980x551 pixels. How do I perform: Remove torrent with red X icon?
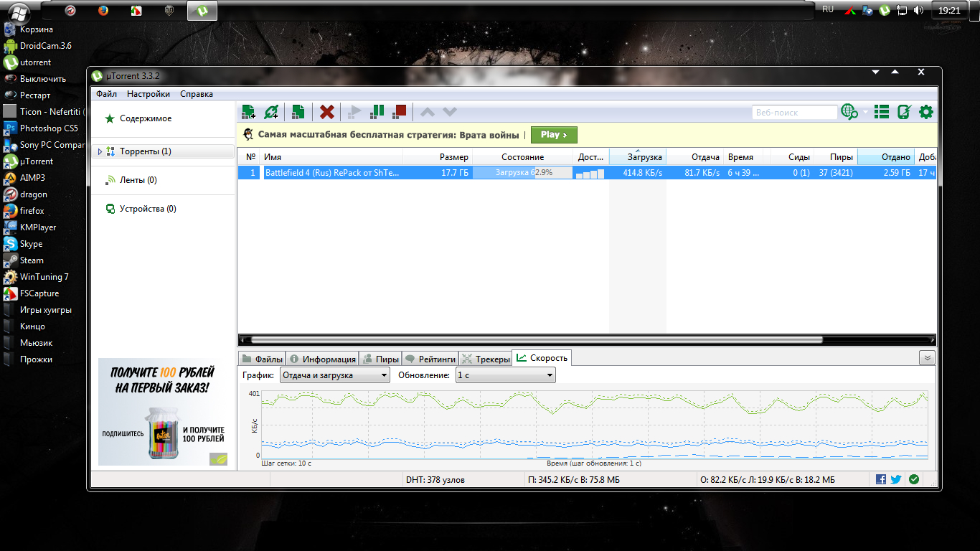click(327, 112)
